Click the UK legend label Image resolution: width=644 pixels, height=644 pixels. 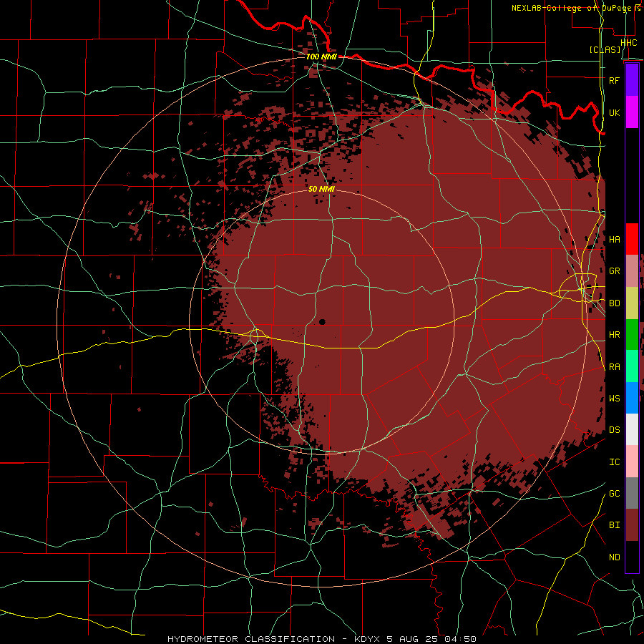(x=614, y=112)
